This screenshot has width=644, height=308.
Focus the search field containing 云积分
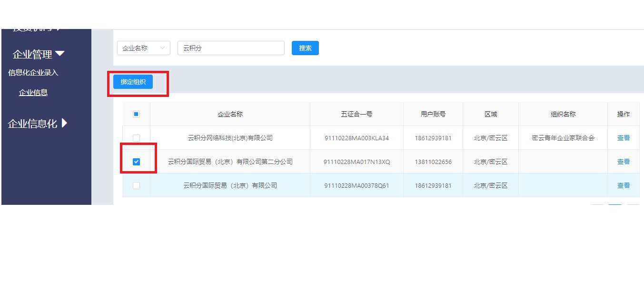231,48
